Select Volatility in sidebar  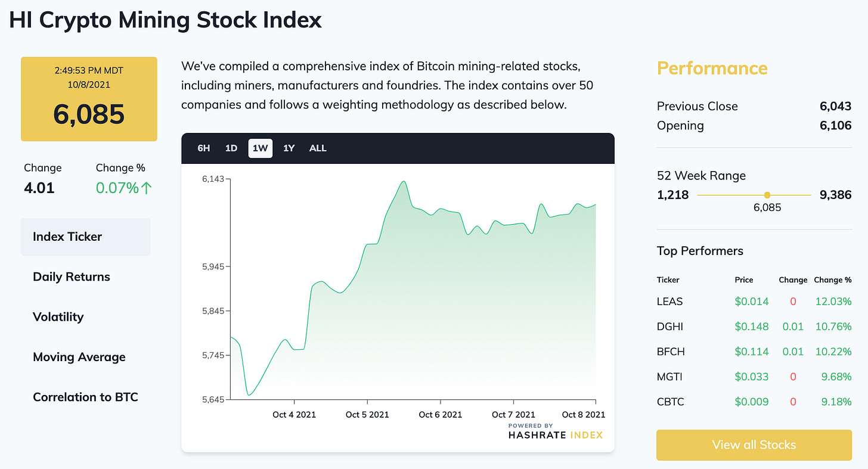(x=58, y=316)
